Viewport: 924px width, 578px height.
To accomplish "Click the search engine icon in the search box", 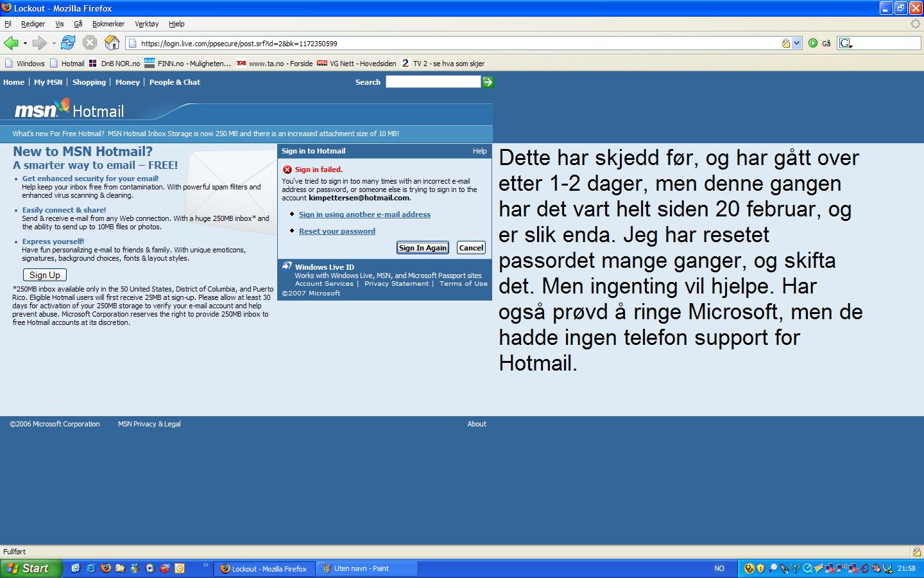I will [846, 43].
